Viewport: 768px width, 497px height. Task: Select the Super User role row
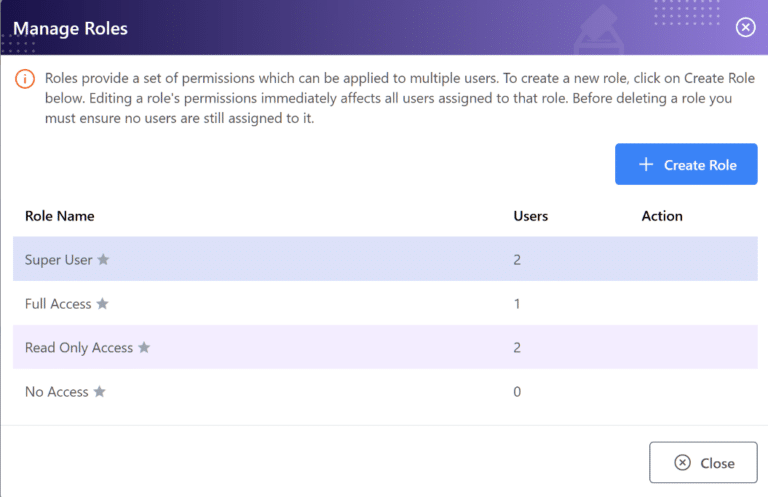click(x=385, y=259)
